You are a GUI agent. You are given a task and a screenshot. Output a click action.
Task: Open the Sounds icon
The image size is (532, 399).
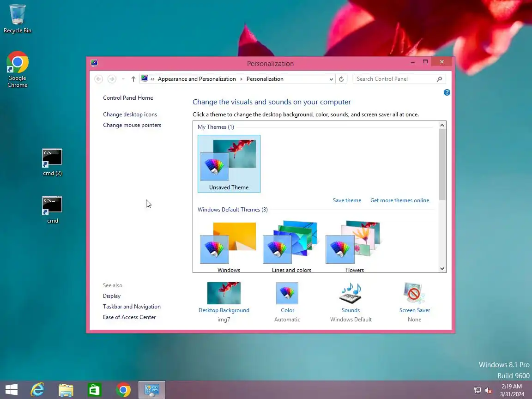351,293
